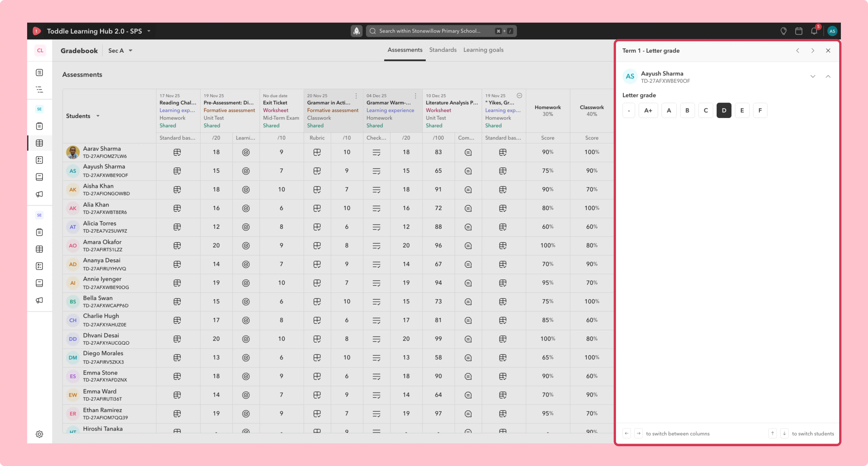Click the Homework 30% category column header
This screenshot has width=868, height=466.
(x=548, y=111)
